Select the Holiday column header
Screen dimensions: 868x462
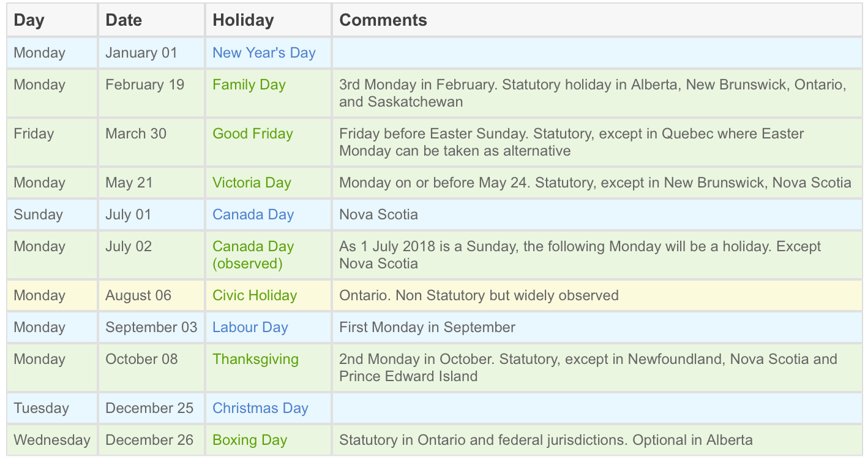coord(243,20)
